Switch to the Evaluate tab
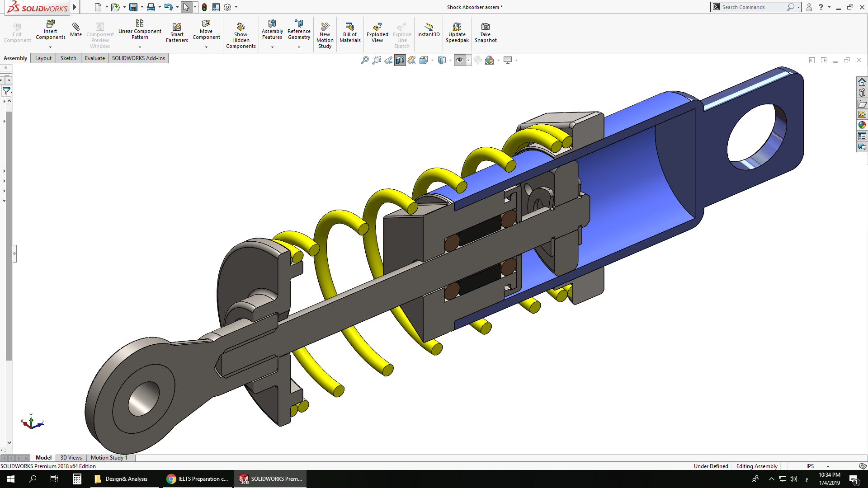 click(94, 58)
